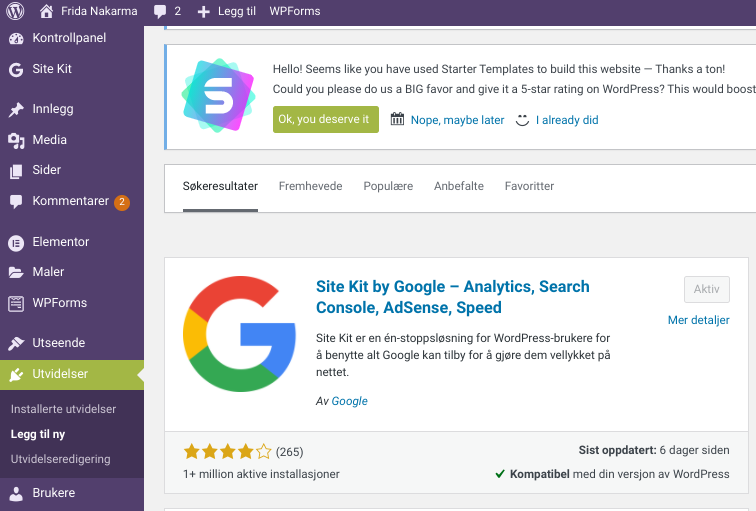This screenshot has width=756, height=511.
Task: Open the WPForms admin bar item
Action: [x=295, y=11]
